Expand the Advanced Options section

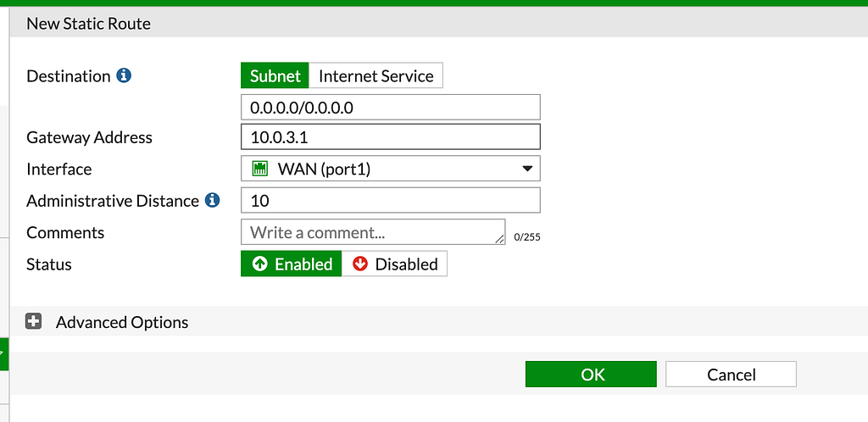coord(122,322)
